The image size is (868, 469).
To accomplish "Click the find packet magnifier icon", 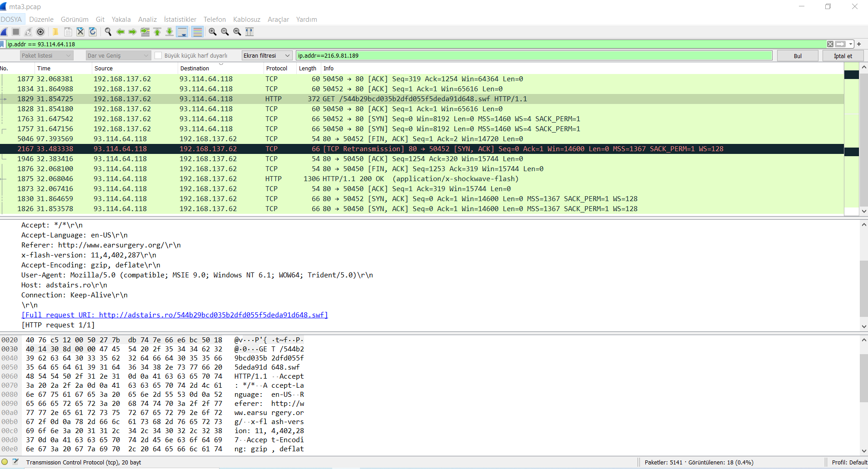I will (x=108, y=32).
